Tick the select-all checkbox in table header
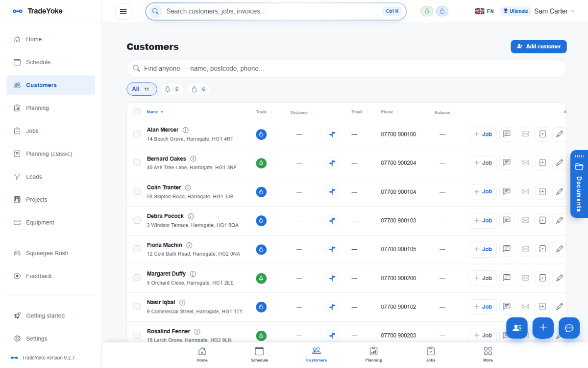The image size is (588, 368). [x=137, y=112]
